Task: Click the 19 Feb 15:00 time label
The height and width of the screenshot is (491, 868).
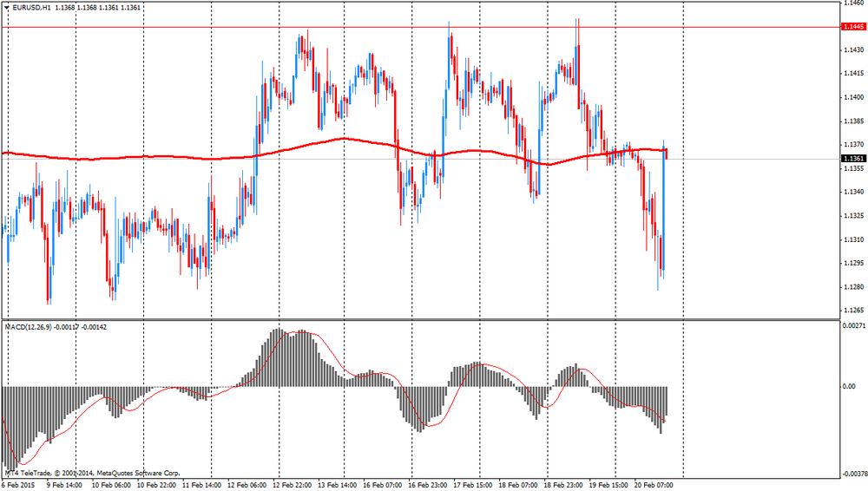Action: [609, 486]
